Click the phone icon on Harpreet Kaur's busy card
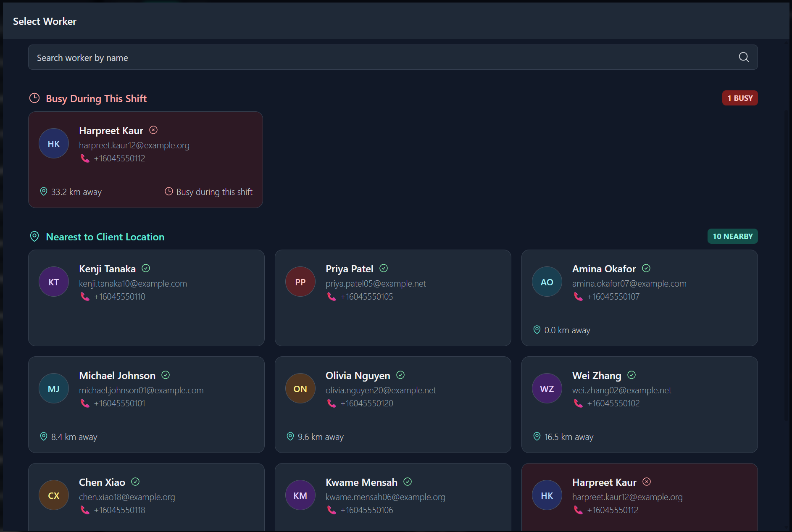Image resolution: width=792 pixels, height=532 pixels. pyautogui.click(x=84, y=158)
